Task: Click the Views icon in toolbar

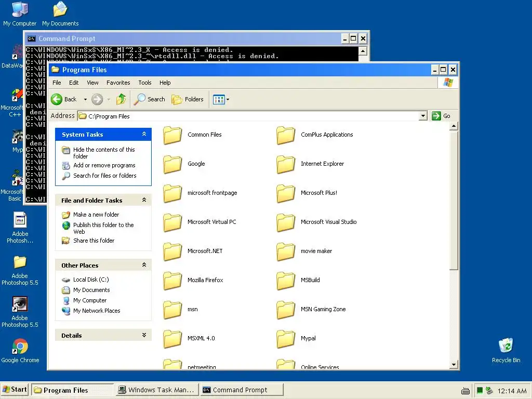Action: pos(219,99)
